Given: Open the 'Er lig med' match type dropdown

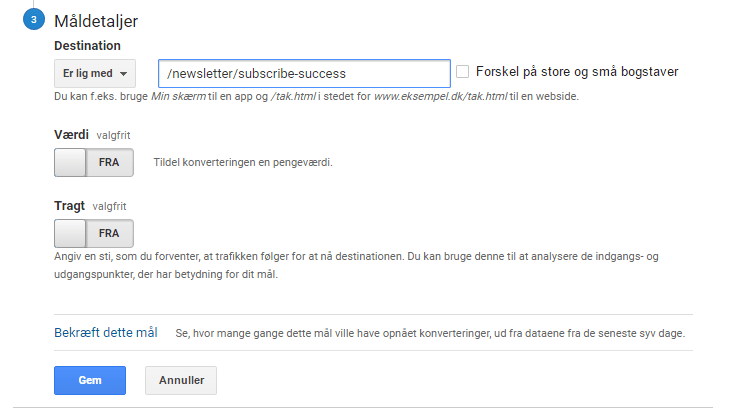Looking at the screenshot, I should click(x=95, y=73).
